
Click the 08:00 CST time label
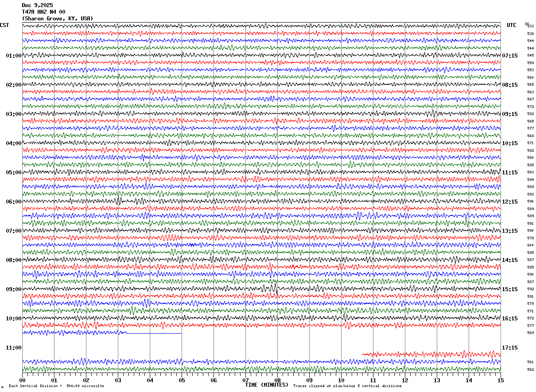[14, 260]
